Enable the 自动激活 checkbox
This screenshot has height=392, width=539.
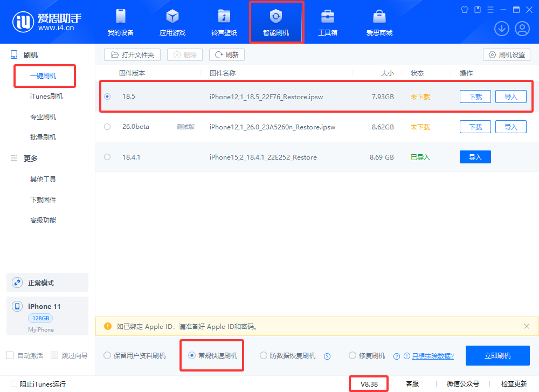click(x=10, y=355)
